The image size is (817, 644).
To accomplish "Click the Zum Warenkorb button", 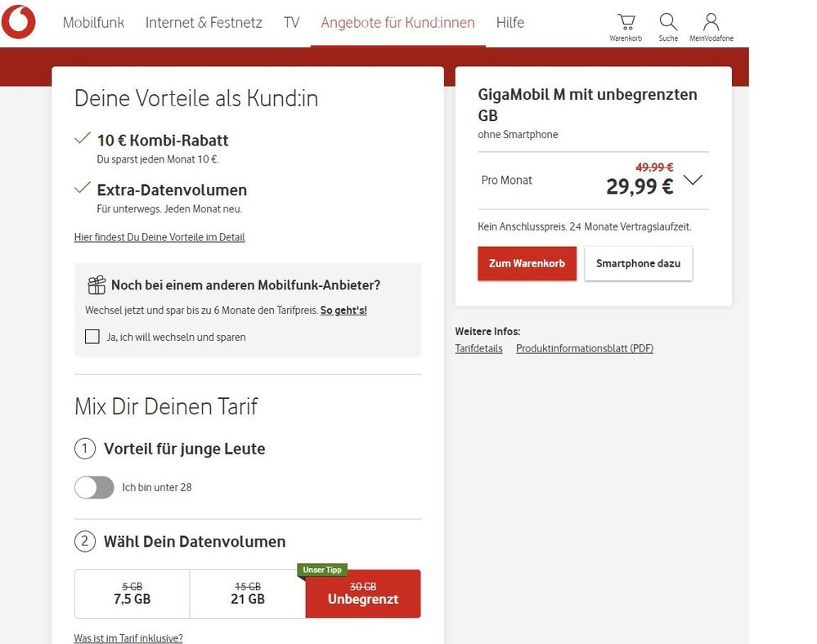I will tap(527, 263).
